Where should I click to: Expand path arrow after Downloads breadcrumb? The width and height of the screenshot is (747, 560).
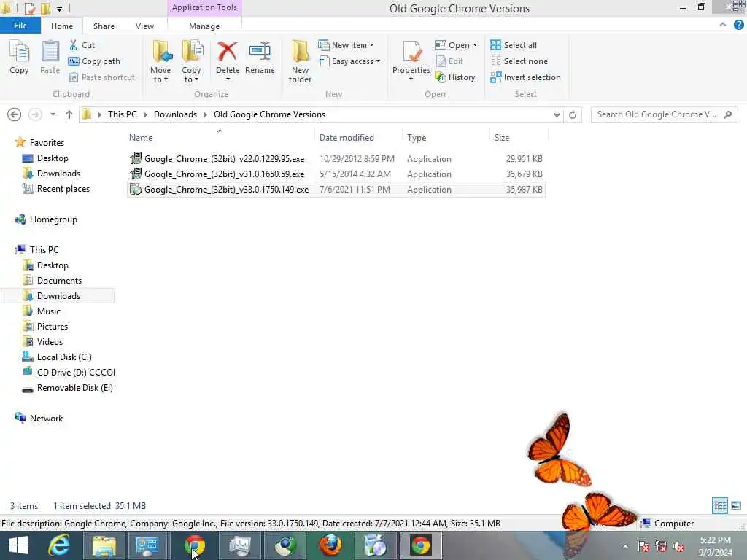pos(205,114)
